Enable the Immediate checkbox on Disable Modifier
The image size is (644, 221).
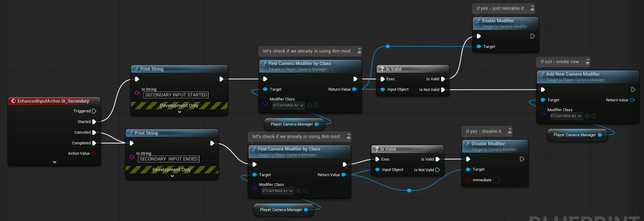pyautogui.click(x=496, y=180)
